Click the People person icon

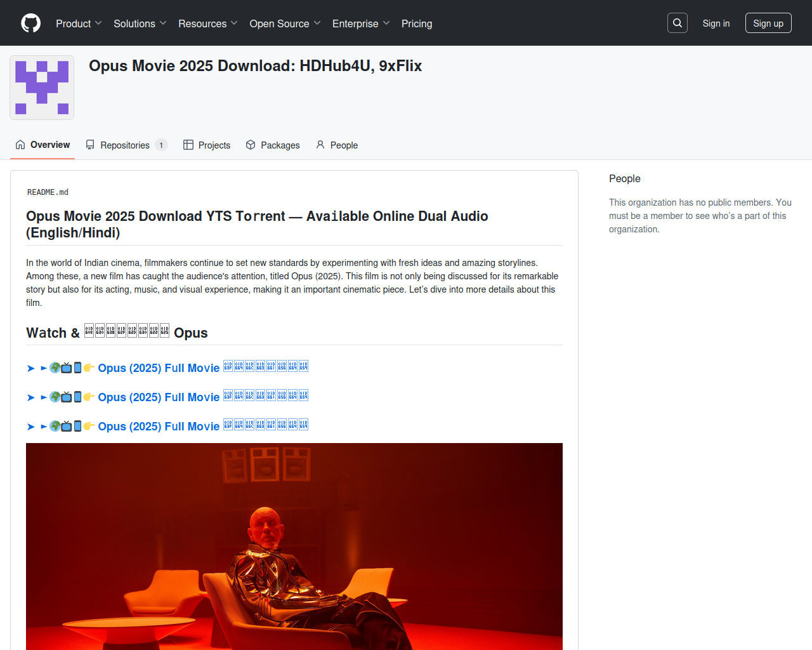tap(320, 145)
